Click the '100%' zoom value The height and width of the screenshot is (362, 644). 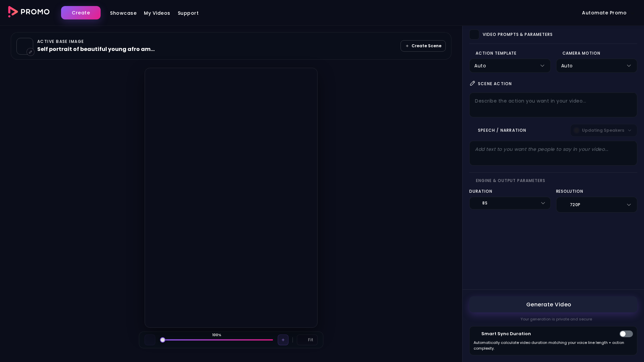[217, 335]
